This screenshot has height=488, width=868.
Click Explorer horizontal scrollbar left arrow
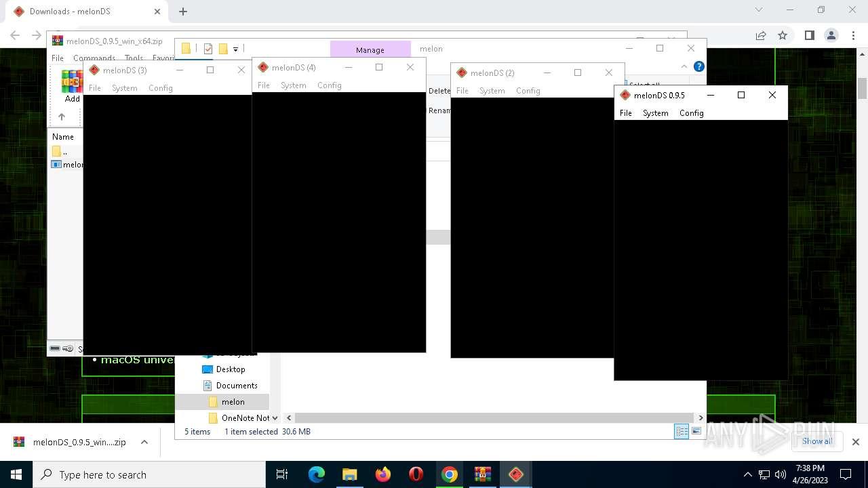(x=288, y=418)
